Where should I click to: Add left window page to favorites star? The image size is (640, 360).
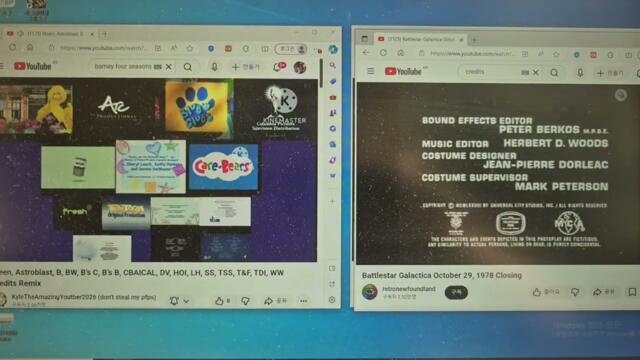pos(190,48)
